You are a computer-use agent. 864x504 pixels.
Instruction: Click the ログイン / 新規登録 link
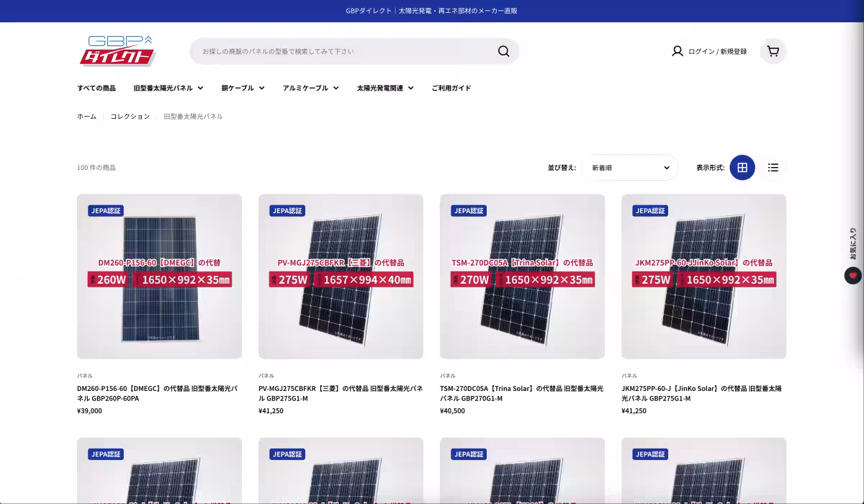717,51
